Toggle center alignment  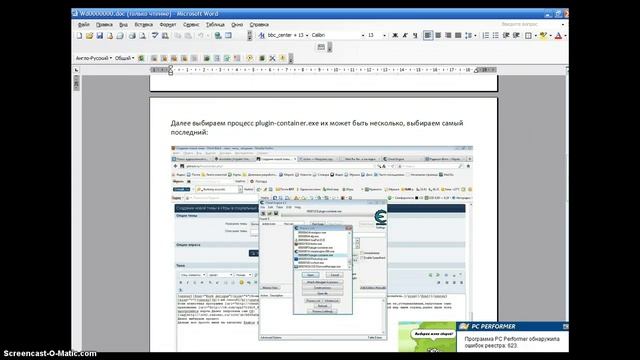coord(438,36)
